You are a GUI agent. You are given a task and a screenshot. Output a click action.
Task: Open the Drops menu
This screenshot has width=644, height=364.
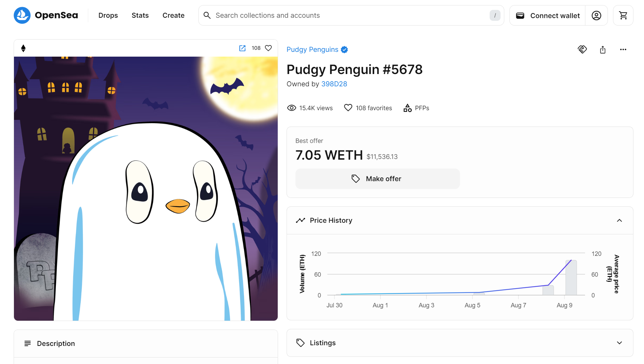click(x=108, y=15)
